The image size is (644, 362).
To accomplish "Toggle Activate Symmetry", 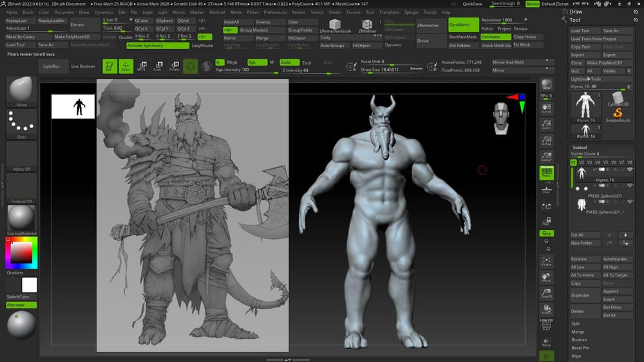I will 158,46.
